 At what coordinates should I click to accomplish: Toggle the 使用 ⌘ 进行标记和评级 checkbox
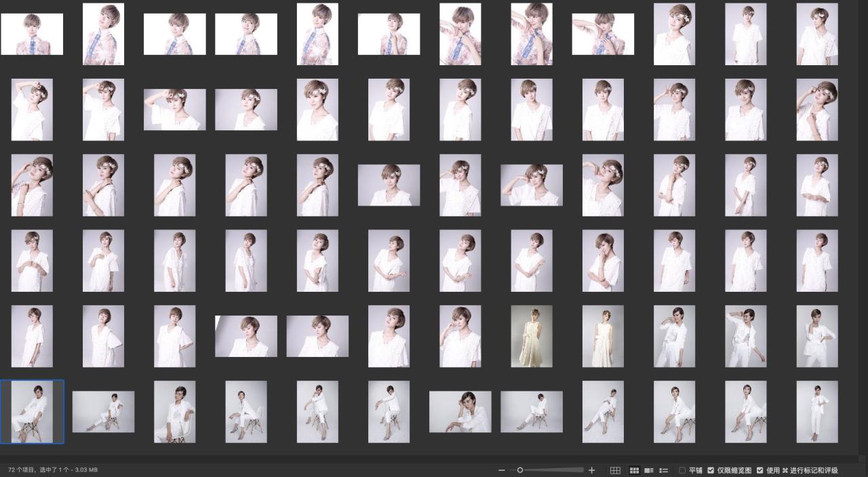pyautogui.click(x=759, y=470)
